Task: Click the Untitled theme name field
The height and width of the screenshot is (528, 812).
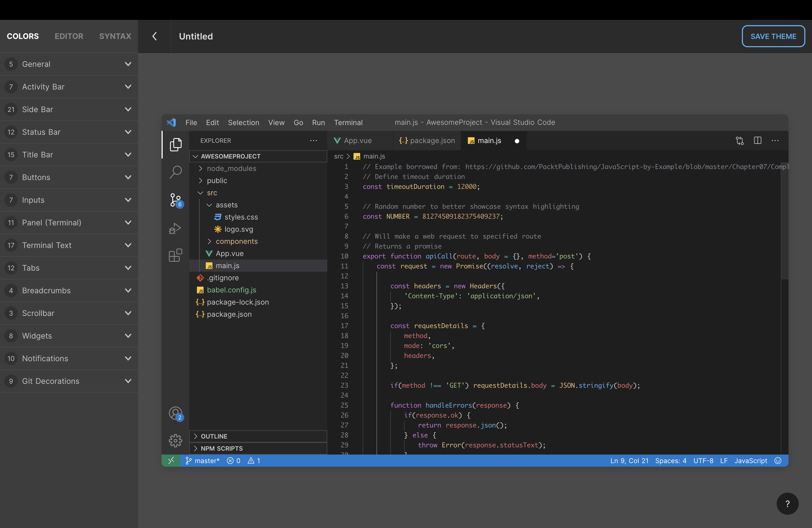Action: pos(196,36)
